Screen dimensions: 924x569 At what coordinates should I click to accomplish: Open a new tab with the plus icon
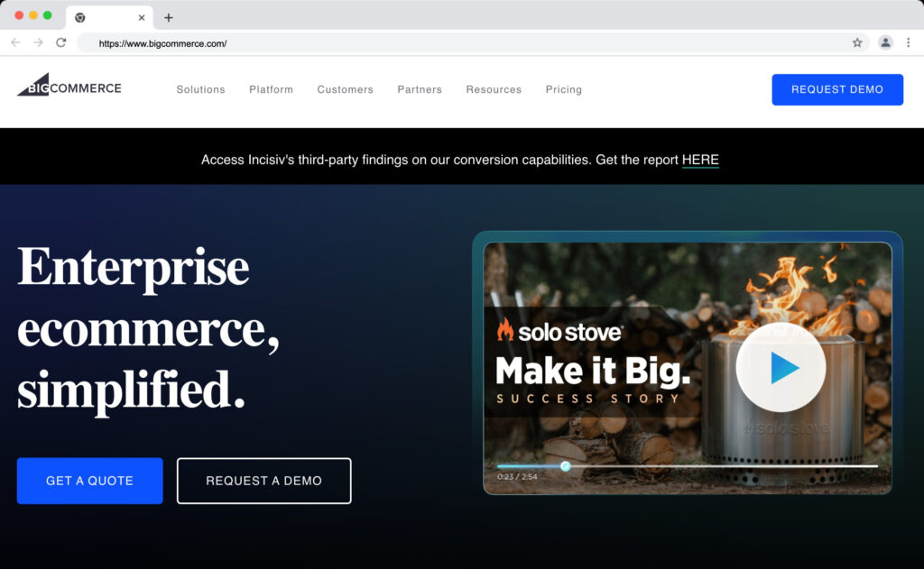169,18
